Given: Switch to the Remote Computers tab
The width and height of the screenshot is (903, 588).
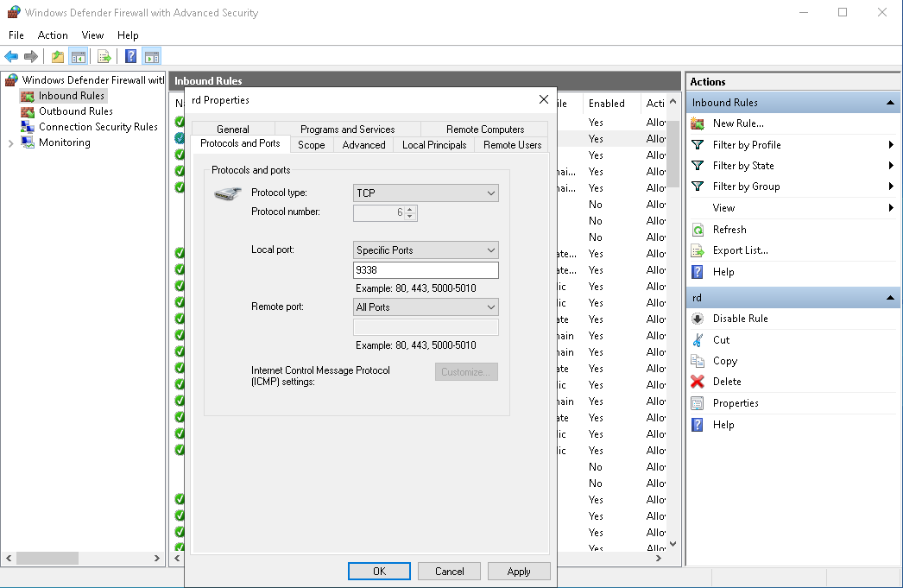Looking at the screenshot, I should click(485, 129).
